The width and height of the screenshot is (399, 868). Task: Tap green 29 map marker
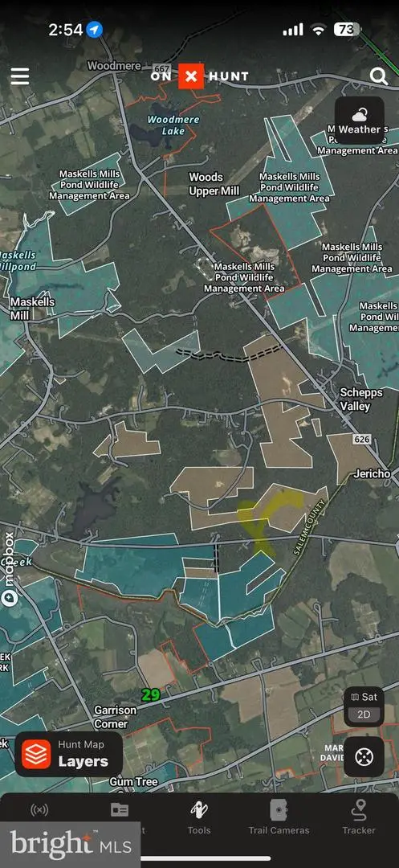tap(150, 694)
